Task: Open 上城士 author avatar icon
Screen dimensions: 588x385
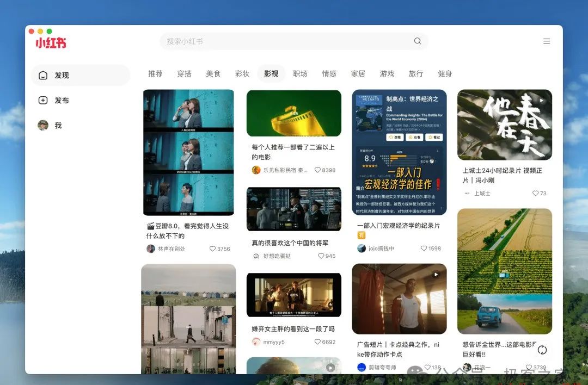Action: click(467, 193)
